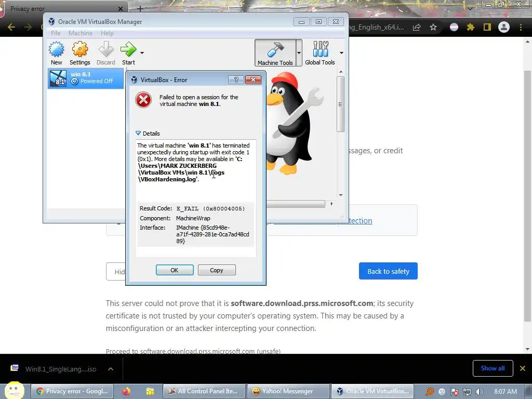Open Chrome extensions puzzle icon
532x399 pixels.
pos(470,27)
